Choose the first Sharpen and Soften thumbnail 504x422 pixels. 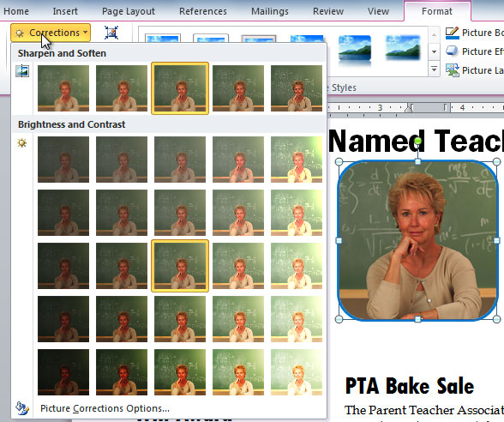coord(63,88)
